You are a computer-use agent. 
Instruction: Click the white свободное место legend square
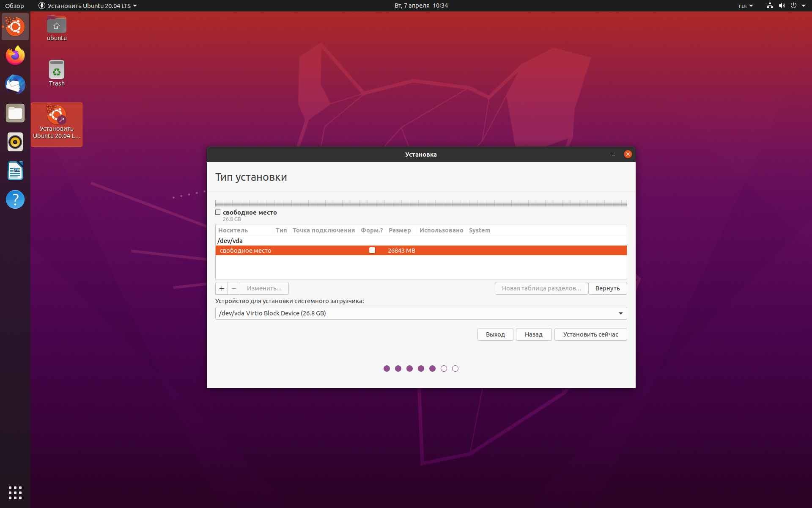(x=218, y=213)
